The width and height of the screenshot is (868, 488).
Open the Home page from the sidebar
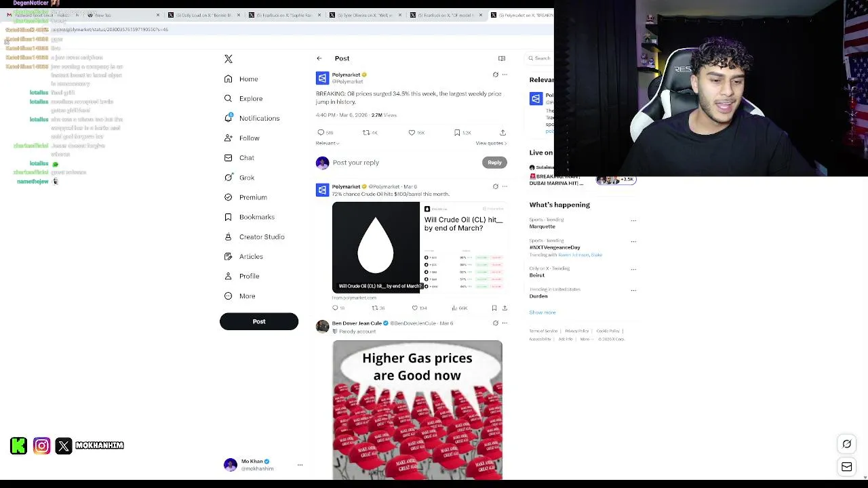[x=242, y=79]
